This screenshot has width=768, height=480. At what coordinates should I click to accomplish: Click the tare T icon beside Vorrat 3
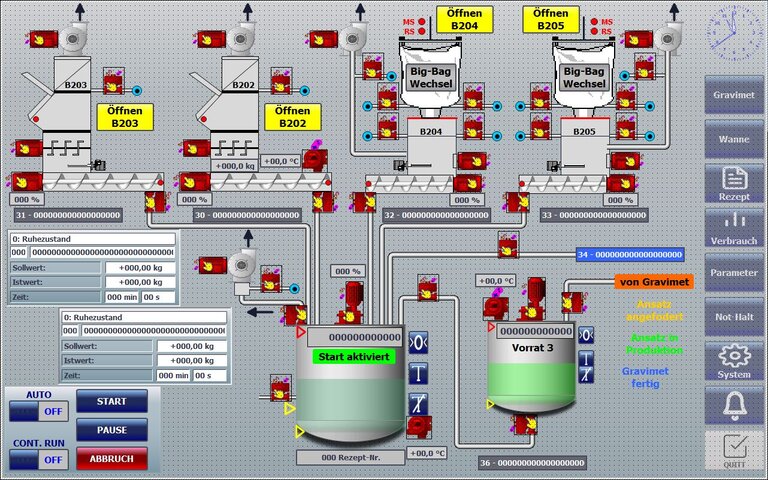[x=586, y=359]
